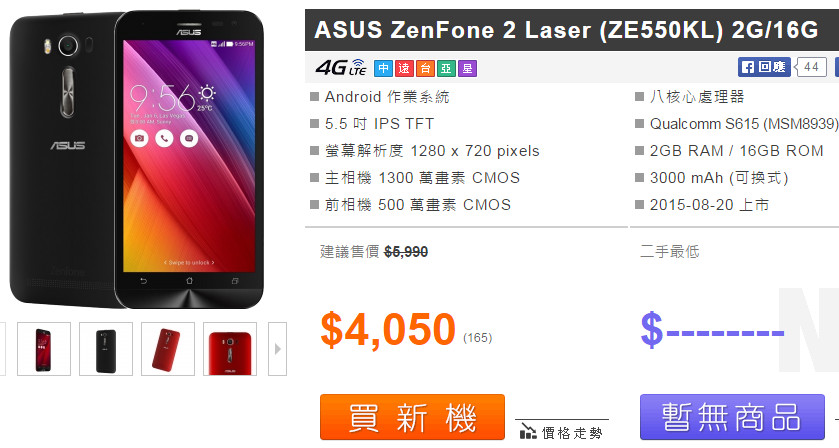View the red front-and-back phone thumbnail
The height and width of the screenshot is (448, 839).
click(44, 349)
